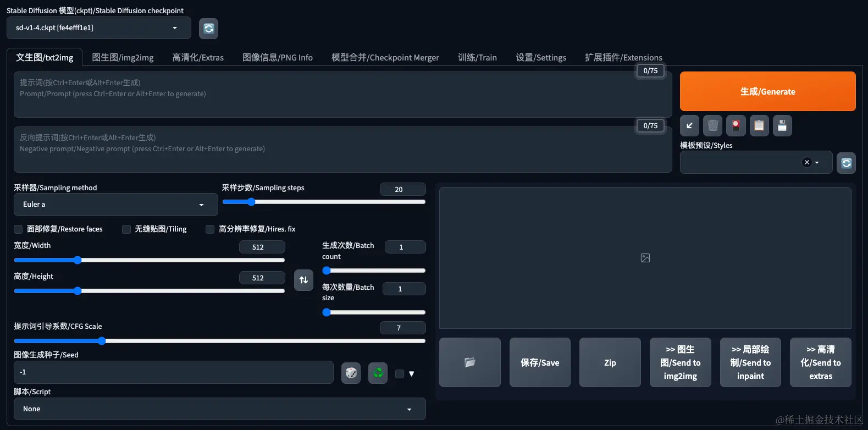Viewport: 868px width, 430px height.
Task: Click the Height value box showing 512
Action: 262,278
